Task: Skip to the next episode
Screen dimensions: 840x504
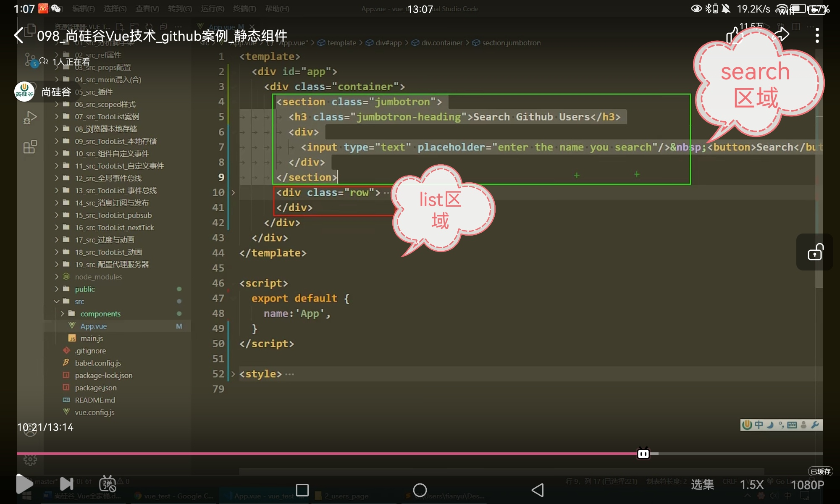Action: point(66,484)
